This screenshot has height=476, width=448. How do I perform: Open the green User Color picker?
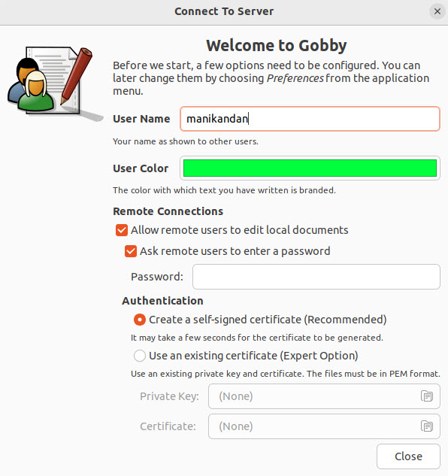click(310, 168)
